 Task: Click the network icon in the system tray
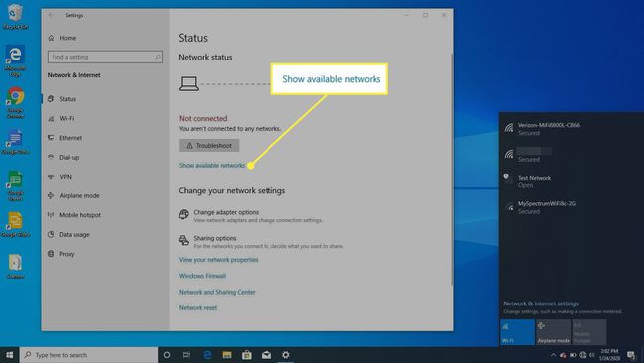[582, 355]
